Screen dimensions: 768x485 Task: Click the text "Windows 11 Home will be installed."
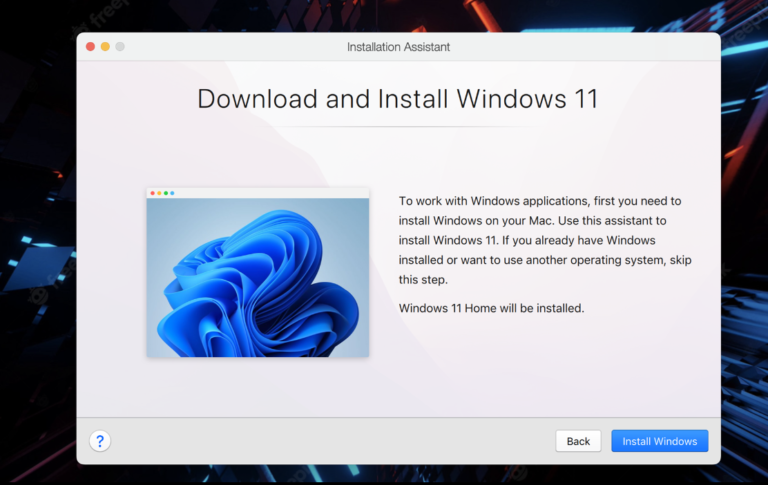tap(491, 308)
